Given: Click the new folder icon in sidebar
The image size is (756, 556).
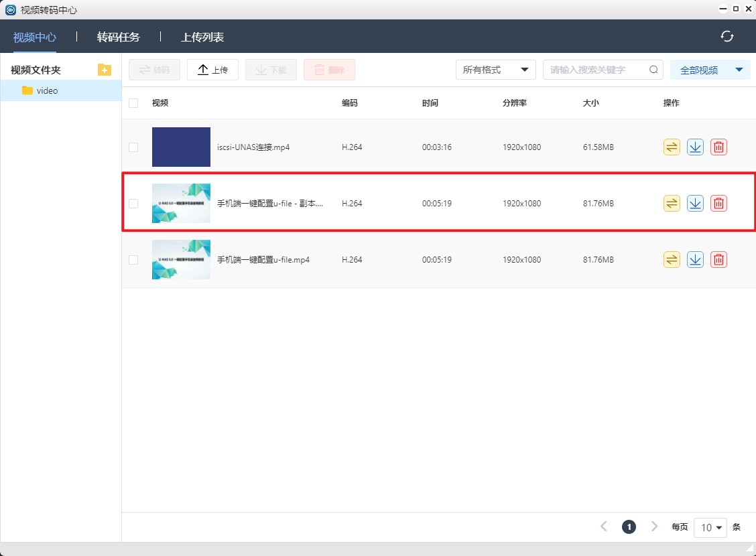Looking at the screenshot, I should tap(104, 70).
